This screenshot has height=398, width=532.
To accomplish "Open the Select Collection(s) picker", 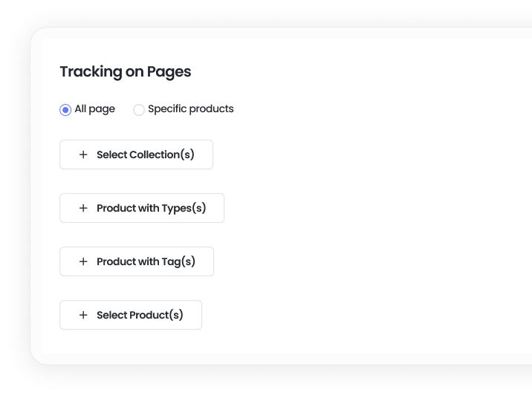I will pyautogui.click(x=137, y=154).
